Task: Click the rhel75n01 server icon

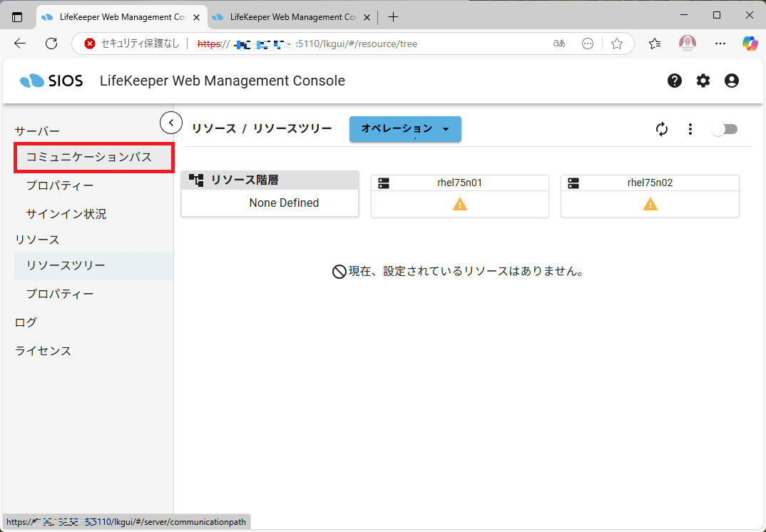Action: coord(384,183)
